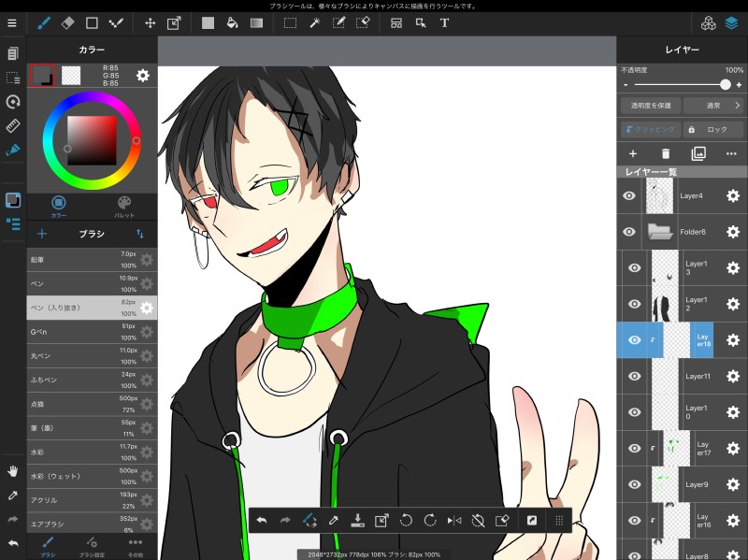This screenshot has height=560, width=748.
Task: Select the eyedropper in left sidebar
Action: 13,495
